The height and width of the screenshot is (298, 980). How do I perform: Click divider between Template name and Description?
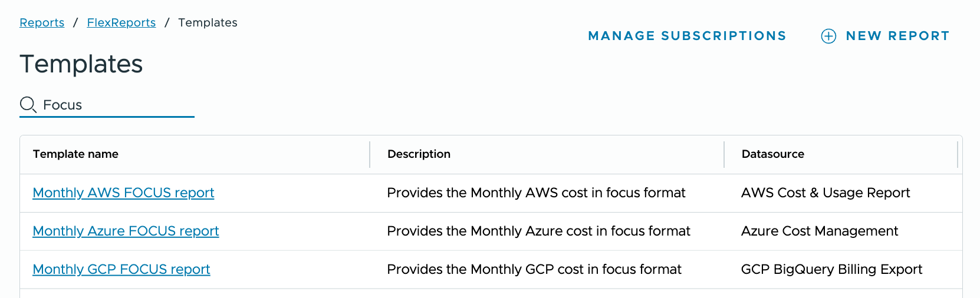[x=370, y=154]
